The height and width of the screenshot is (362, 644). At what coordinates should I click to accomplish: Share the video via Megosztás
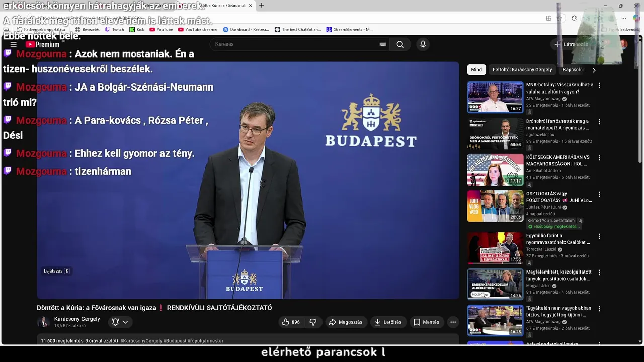point(345,322)
